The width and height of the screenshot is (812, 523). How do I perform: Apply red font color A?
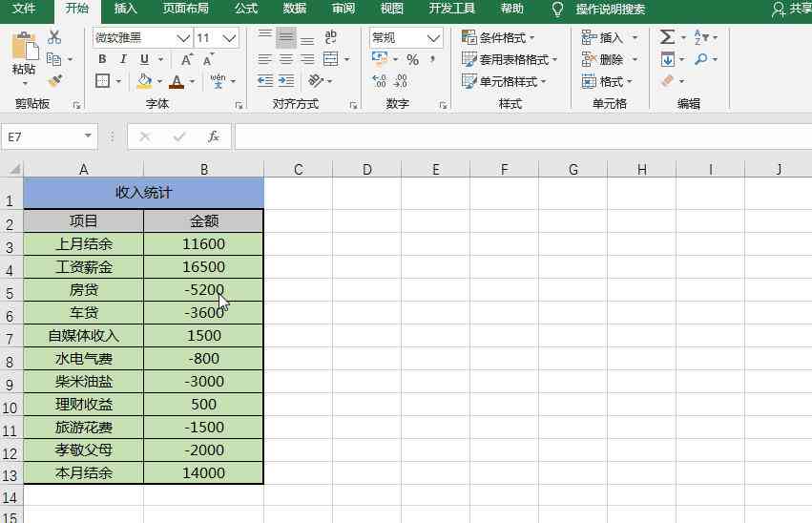177,81
